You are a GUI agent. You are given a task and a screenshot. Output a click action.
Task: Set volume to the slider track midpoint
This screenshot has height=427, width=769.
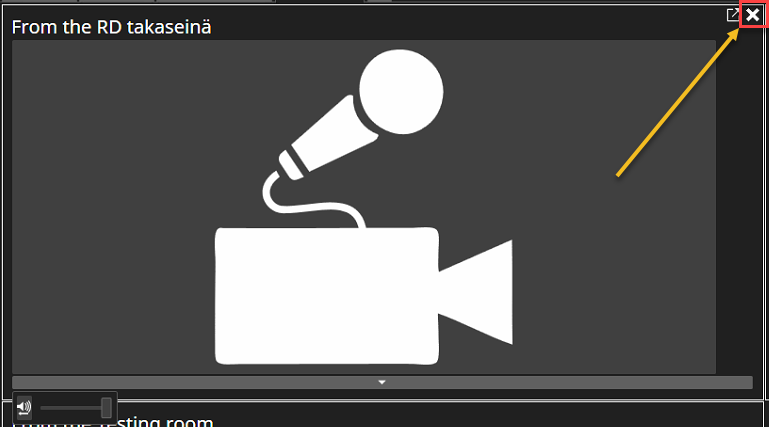(x=76, y=408)
